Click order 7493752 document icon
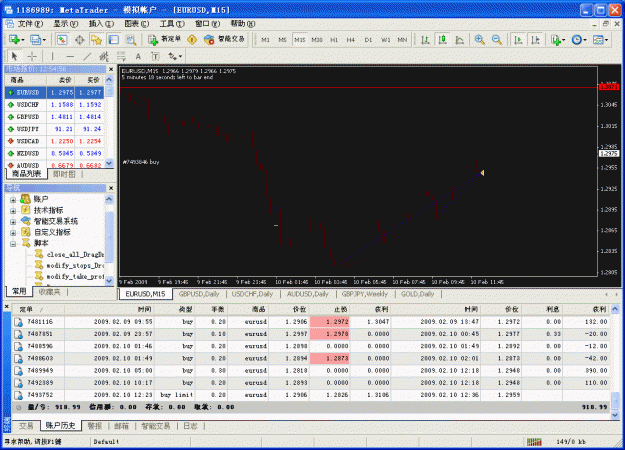 18,395
